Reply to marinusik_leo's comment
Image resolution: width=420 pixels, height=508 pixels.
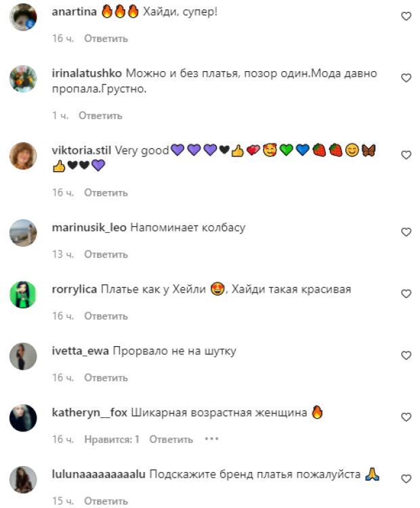click(106, 254)
